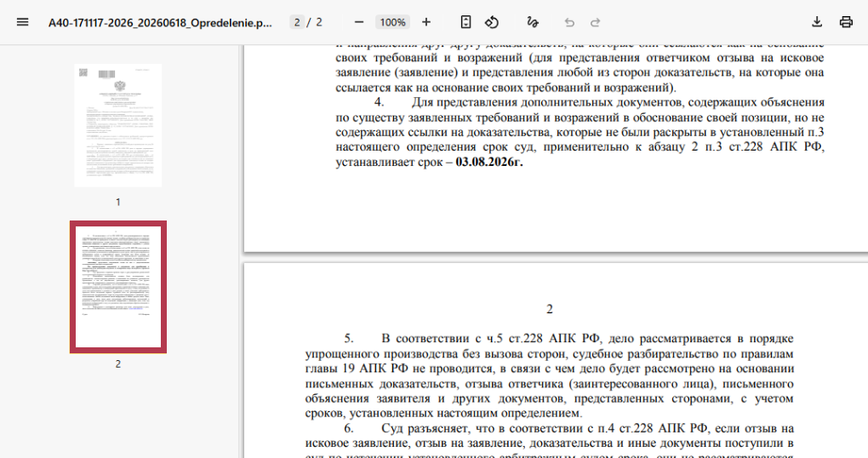This screenshot has height=458, width=868.
Task: Download the PDF file
Action: click(817, 22)
